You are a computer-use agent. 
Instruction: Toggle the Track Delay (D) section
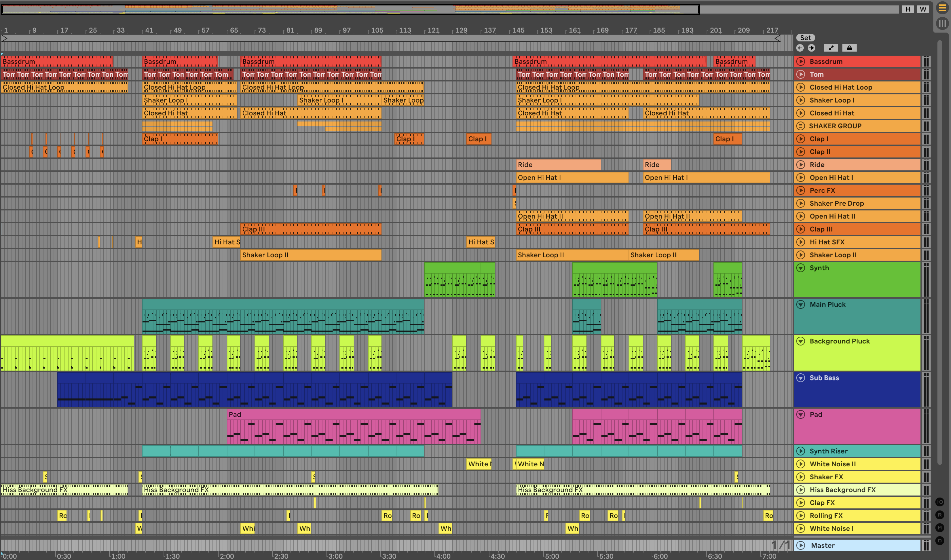(x=940, y=540)
